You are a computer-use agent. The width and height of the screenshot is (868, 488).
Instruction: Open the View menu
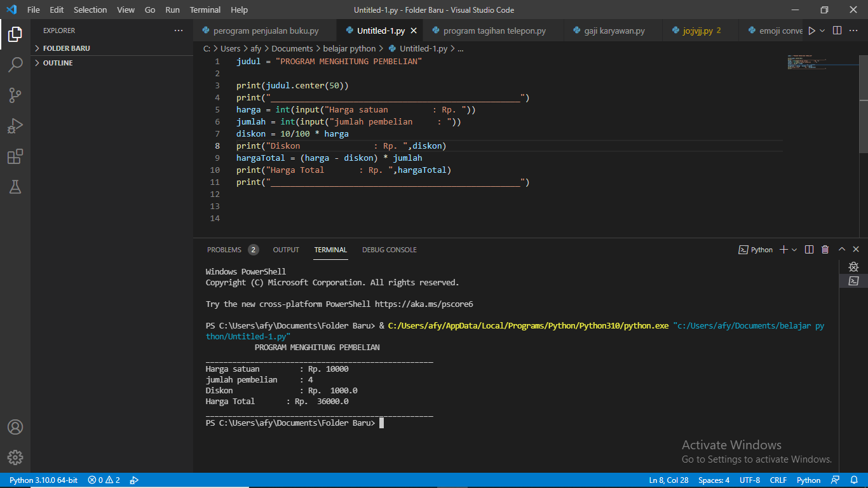pos(126,10)
